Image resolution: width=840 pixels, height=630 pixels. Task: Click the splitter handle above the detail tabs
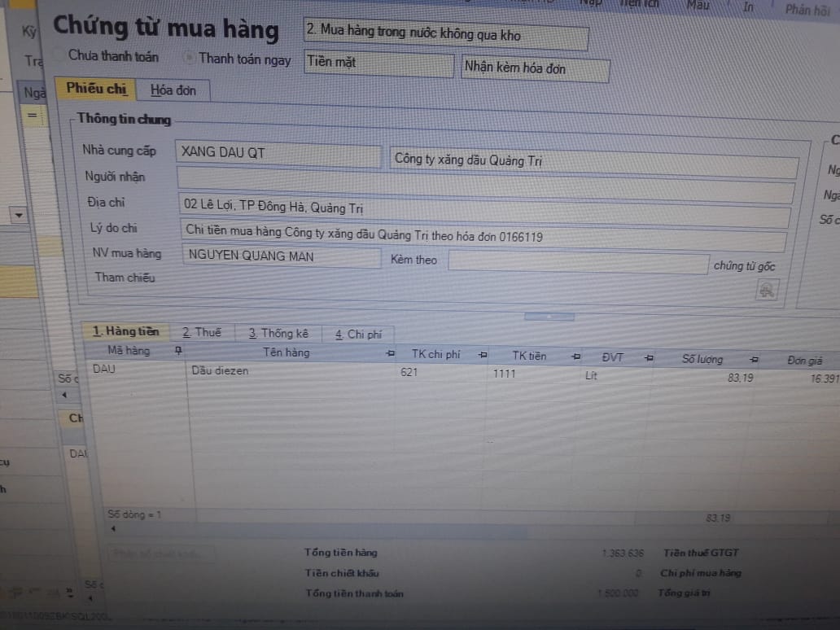[x=549, y=317]
